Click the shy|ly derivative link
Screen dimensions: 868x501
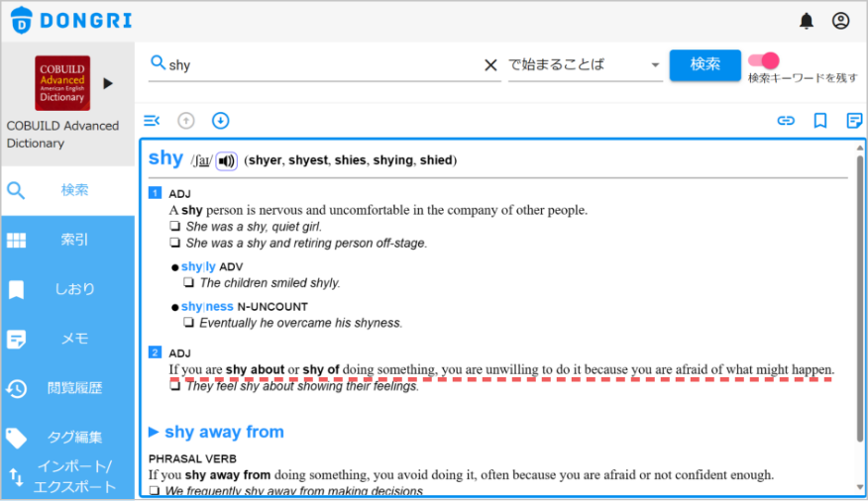(198, 266)
